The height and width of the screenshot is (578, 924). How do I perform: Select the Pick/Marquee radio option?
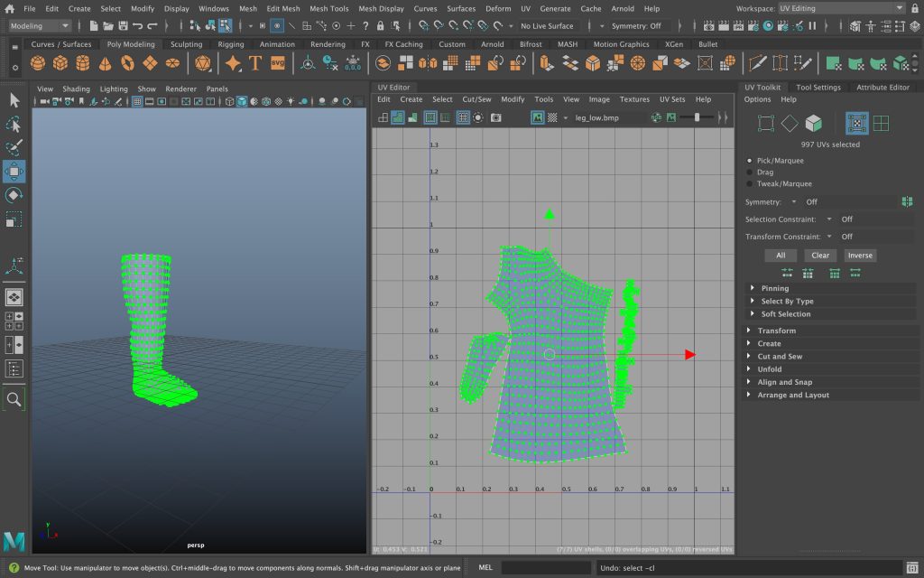tap(750, 161)
